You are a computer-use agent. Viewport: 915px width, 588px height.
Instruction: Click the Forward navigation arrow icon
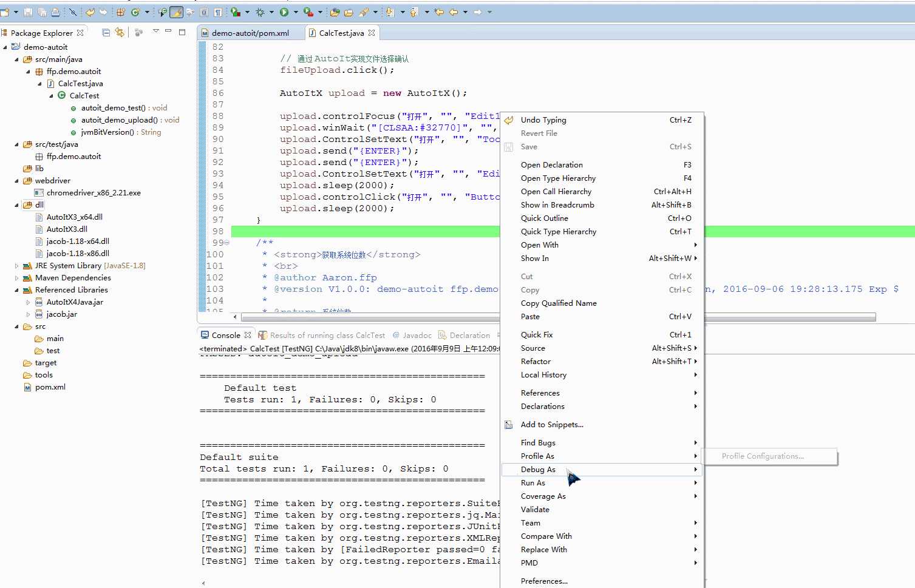click(477, 12)
